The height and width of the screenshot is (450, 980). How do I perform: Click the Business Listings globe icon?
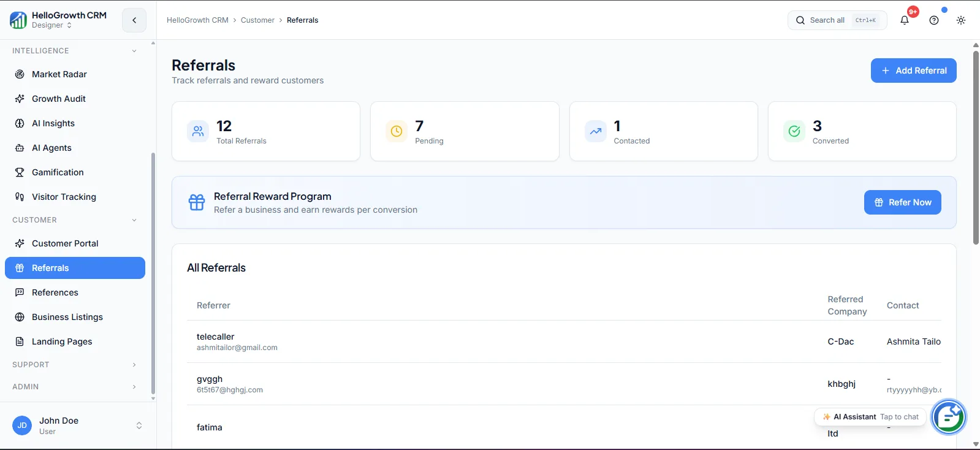click(20, 317)
